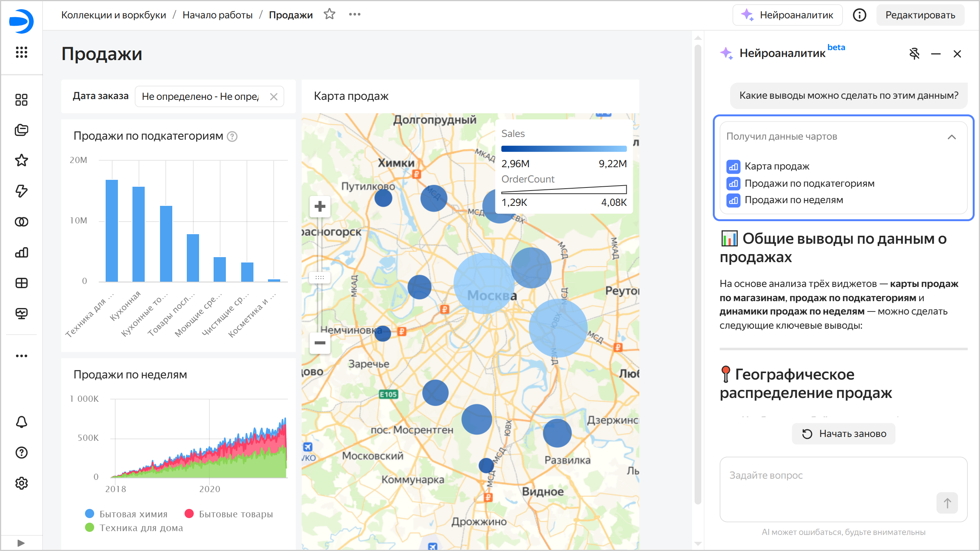Open Charts icon in left sidebar
Image resolution: width=980 pixels, height=551 pixels.
tap(21, 253)
